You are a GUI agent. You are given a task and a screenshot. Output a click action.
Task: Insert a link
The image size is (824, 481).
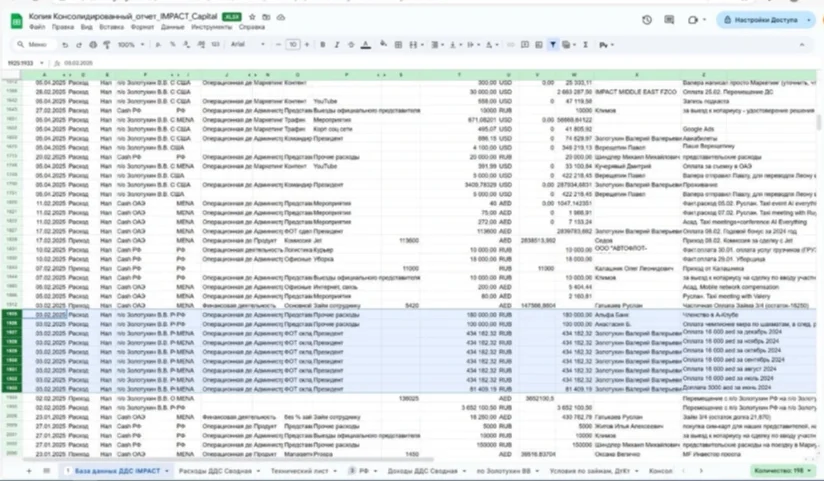click(510, 45)
